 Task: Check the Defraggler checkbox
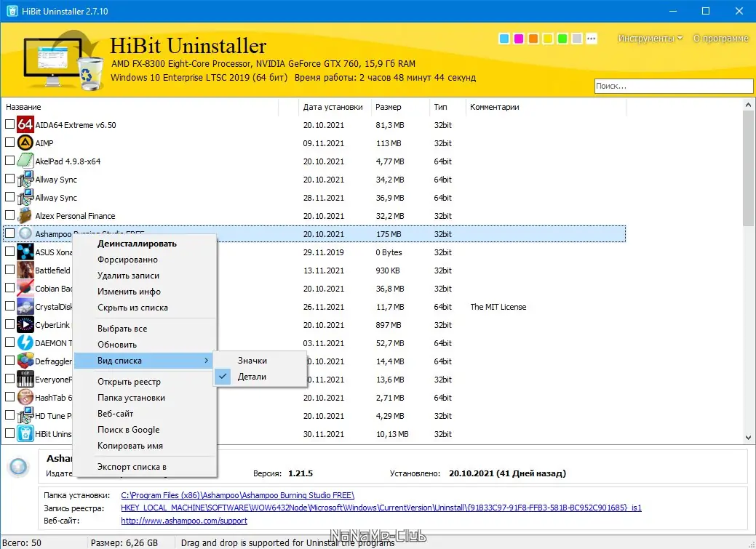9,361
